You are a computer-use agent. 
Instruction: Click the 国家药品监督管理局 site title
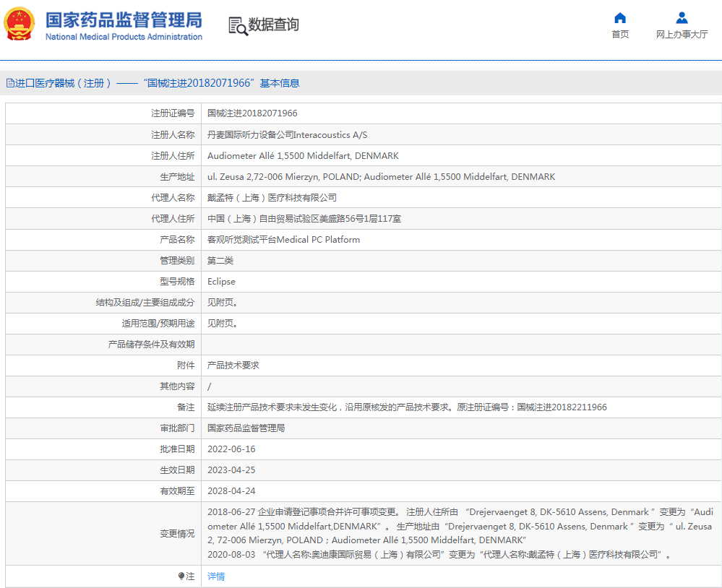(124, 20)
